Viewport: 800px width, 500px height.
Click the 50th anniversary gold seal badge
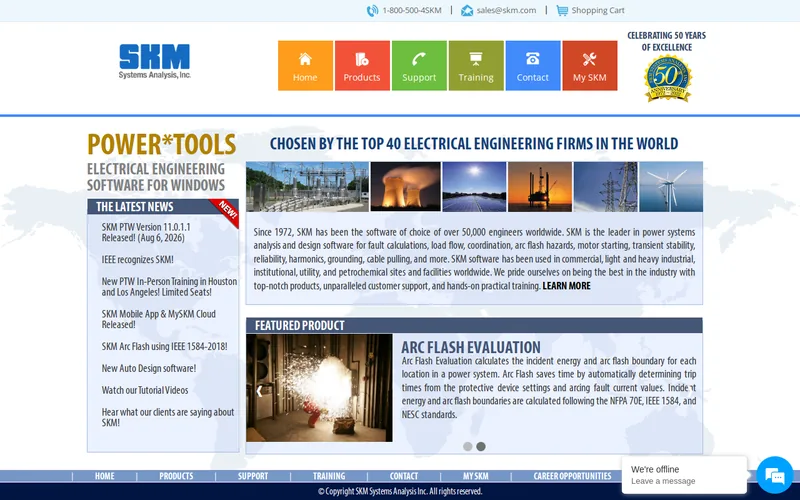667,78
